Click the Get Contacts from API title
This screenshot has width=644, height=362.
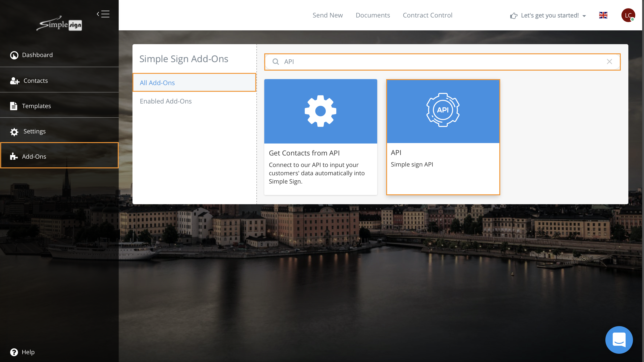click(304, 153)
